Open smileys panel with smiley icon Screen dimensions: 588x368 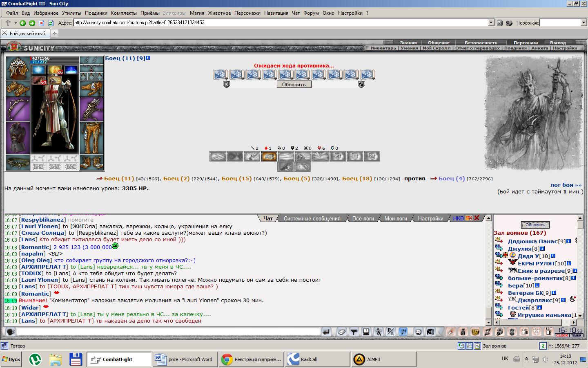click(418, 332)
